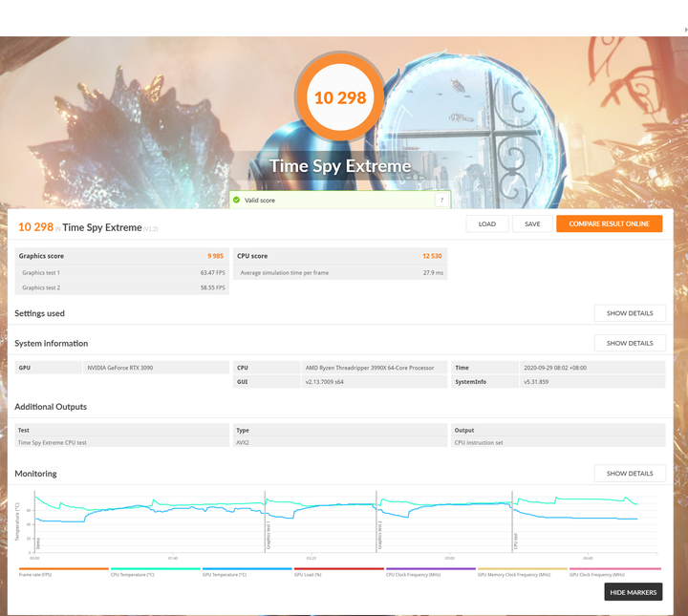Click the Monitoring heading

(x=35, y=474)
